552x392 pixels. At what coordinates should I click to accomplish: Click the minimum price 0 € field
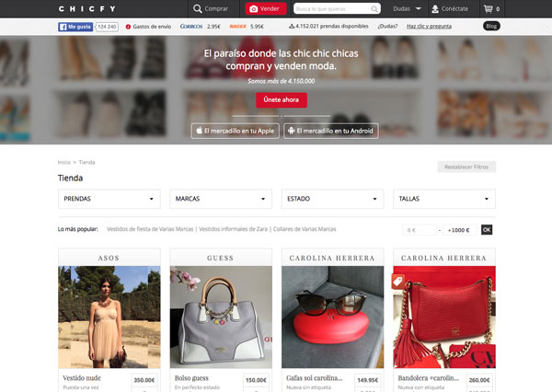pos(420,230)
